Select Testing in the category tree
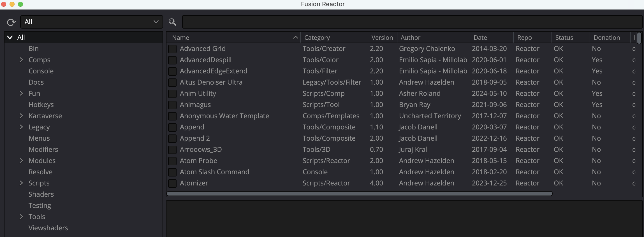 (x=40, y=205)
